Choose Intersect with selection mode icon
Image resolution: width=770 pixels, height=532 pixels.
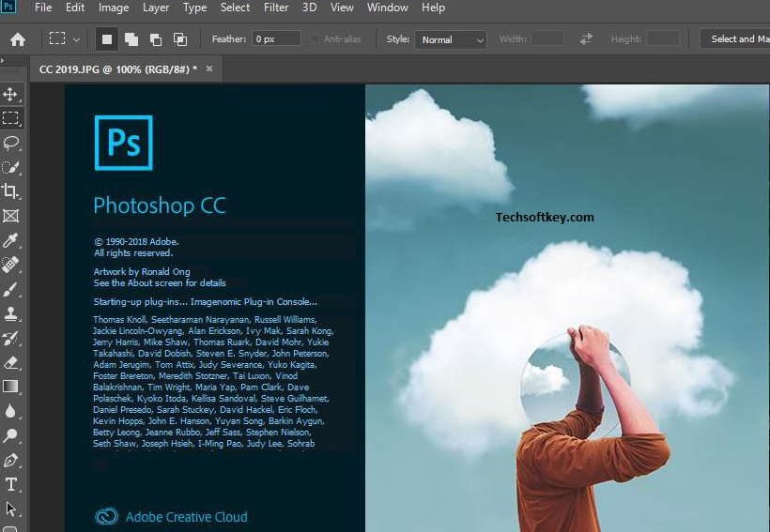(180, 39)
